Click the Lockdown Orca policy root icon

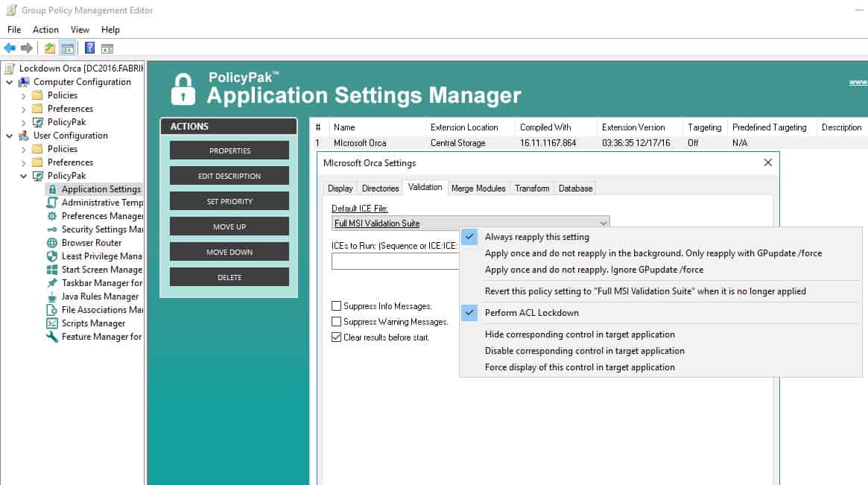tap(10, 69)
